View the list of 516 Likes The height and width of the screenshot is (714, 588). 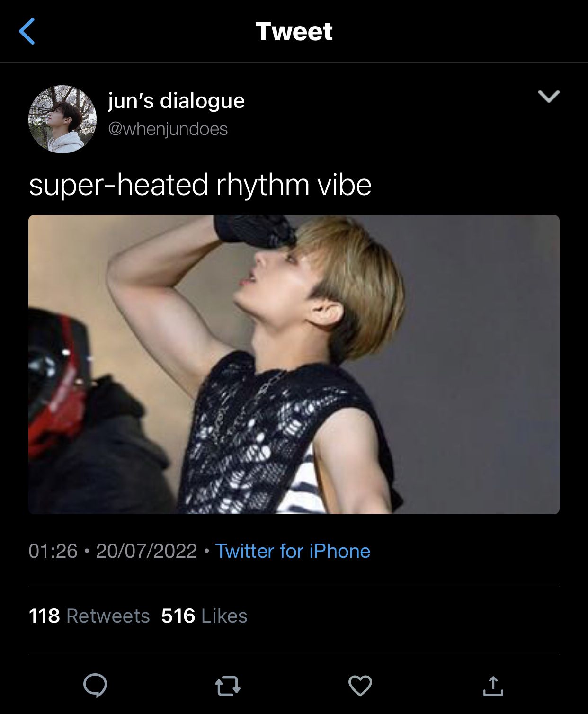point(204,616)
